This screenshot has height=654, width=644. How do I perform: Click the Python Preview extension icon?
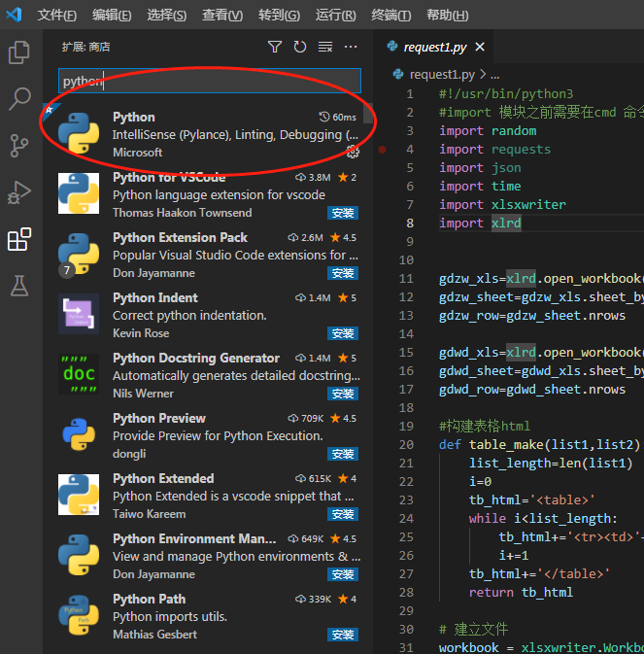79,434
